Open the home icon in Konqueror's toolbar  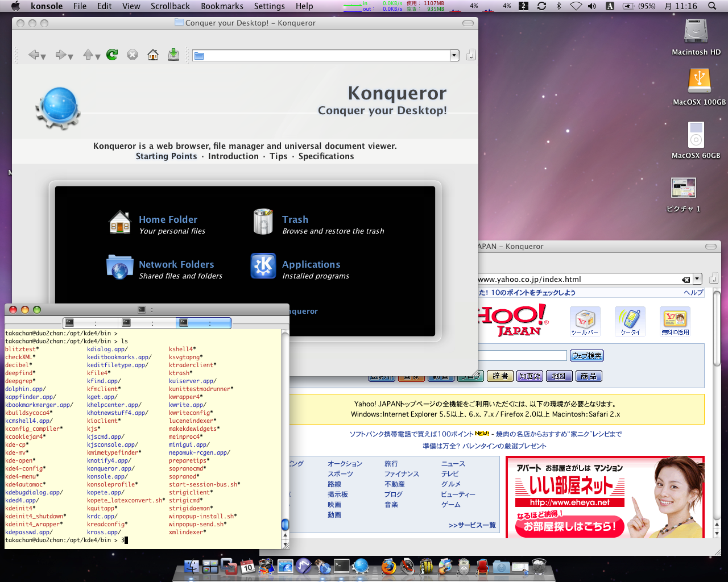[153, 55]
